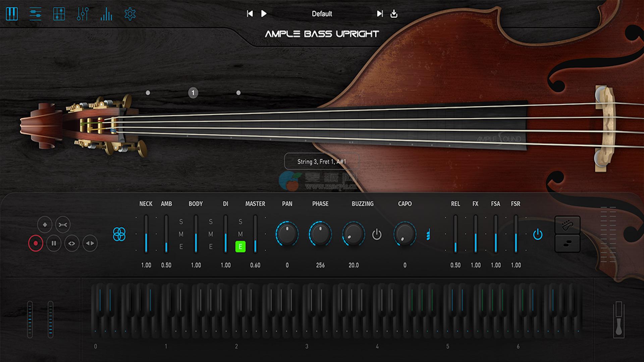Click the FSA slider

(x=496, y=234)
